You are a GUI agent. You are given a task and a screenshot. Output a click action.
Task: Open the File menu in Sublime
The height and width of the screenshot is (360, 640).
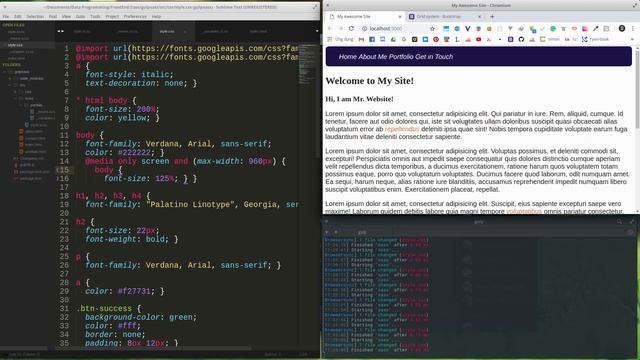[6, 17]
